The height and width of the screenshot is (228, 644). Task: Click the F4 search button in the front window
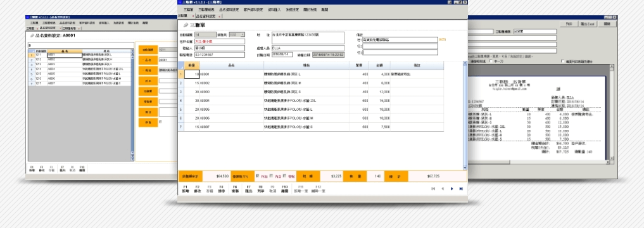[x=222, y=189]
